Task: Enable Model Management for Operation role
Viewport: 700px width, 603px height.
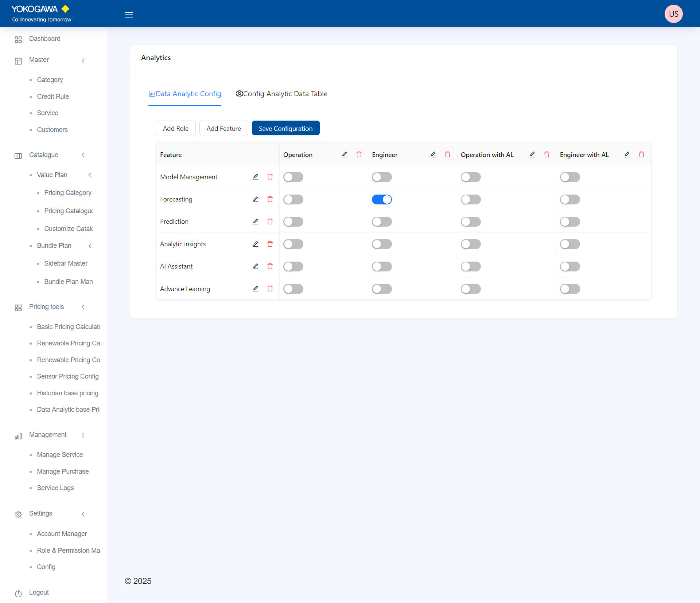Action: [293, 177]
